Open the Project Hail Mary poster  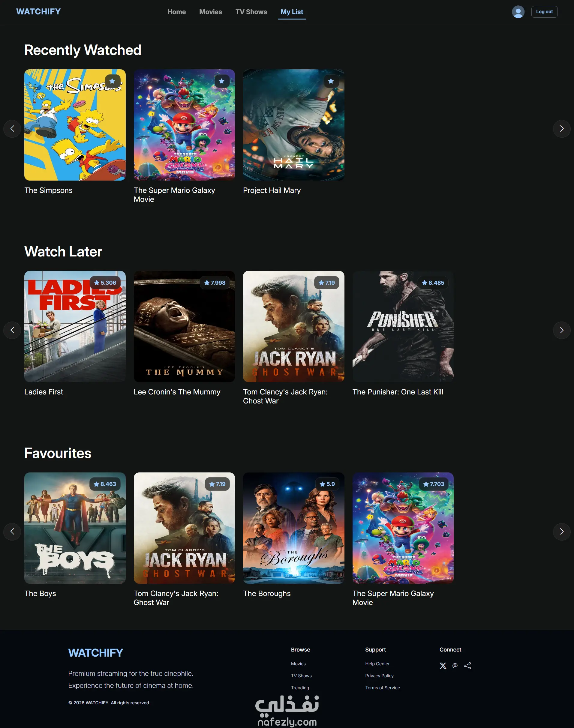tap(294, 125)
